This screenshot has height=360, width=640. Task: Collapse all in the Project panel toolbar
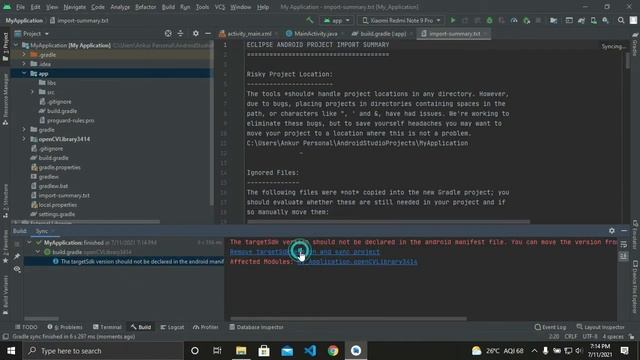coord(180,33)
